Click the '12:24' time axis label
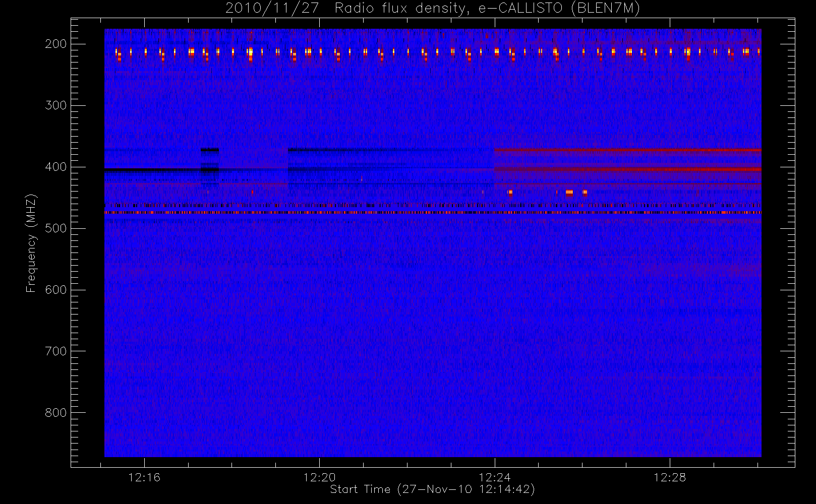The height and width of the screenshot is (504, 816). (495, 477)
